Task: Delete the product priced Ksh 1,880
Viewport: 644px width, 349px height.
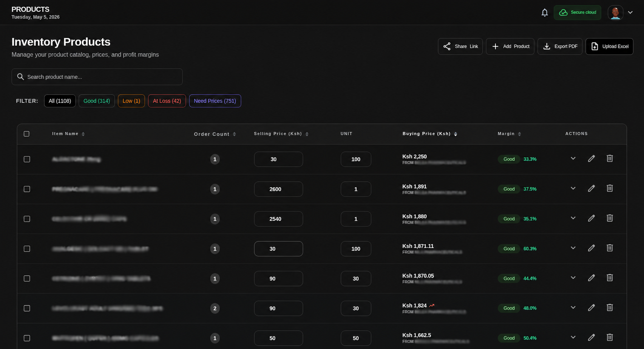Action: 610,218
